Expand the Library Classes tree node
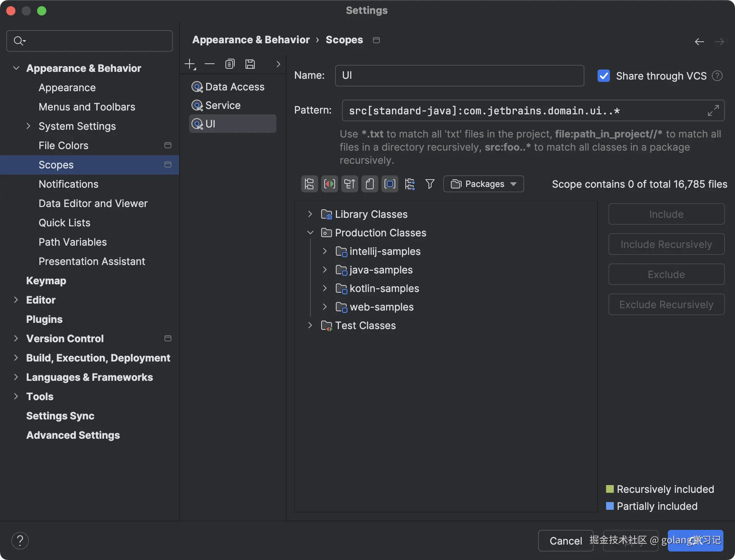 tap(310, 214)
